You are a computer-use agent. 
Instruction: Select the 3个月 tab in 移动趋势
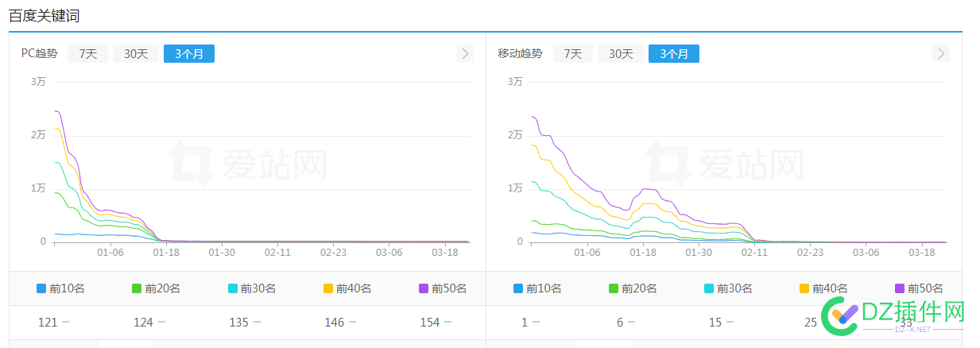pyautogui.click(x=674, y=53)
